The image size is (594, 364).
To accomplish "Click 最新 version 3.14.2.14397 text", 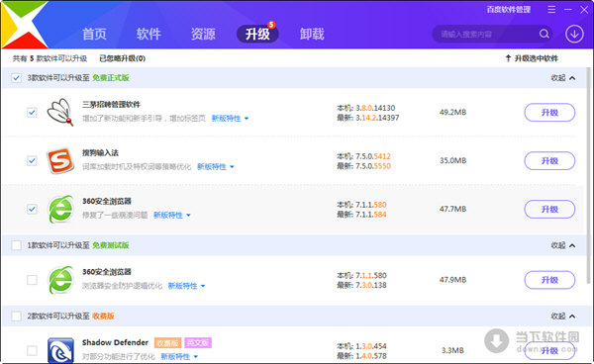I will pos(368,118).
